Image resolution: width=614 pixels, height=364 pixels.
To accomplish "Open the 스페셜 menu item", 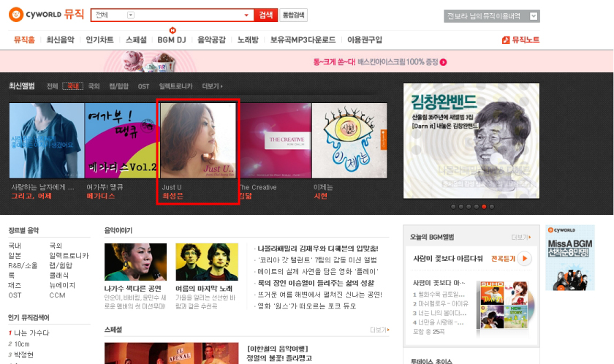I will [x=136, y=39].
